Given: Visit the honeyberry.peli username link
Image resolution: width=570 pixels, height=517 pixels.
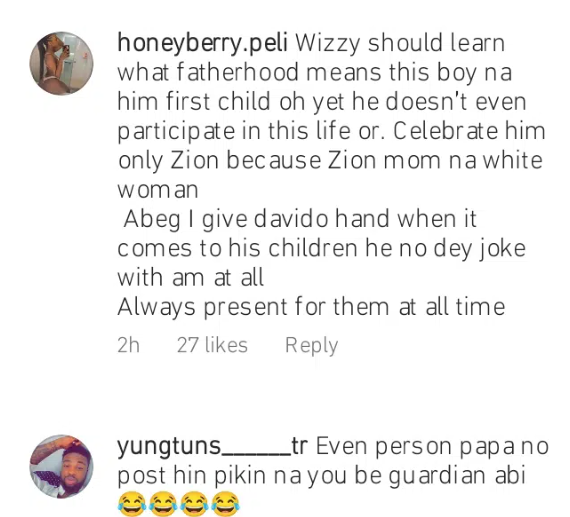Looking at the screenshot, I should pos(202,44).
